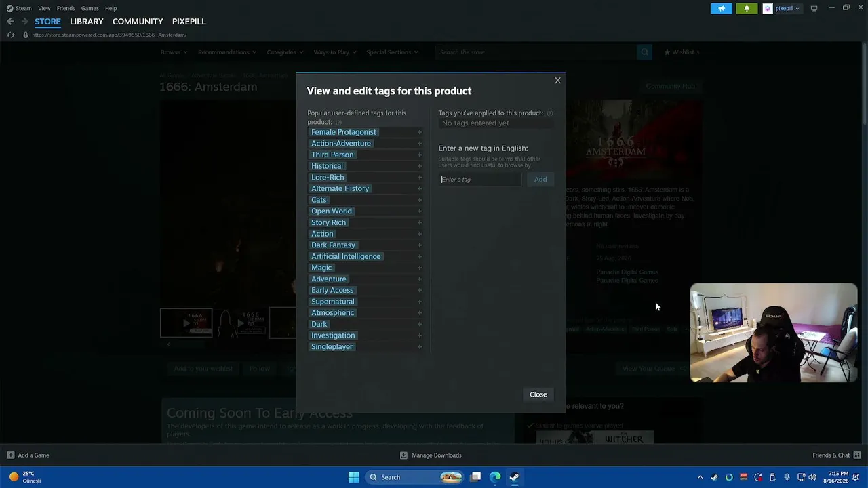Open the View menu
This screenshot has width=868, height=488.
pos(44,8)
